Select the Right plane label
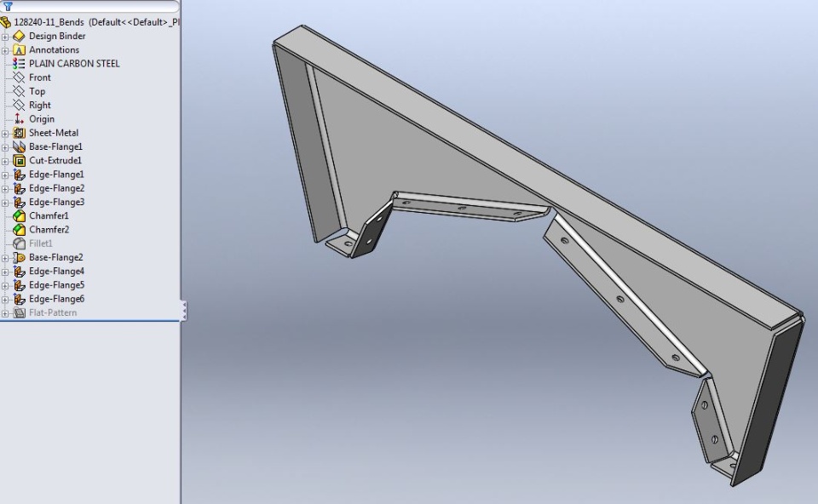This screenshot has height=504, width=818. point(40,106)
